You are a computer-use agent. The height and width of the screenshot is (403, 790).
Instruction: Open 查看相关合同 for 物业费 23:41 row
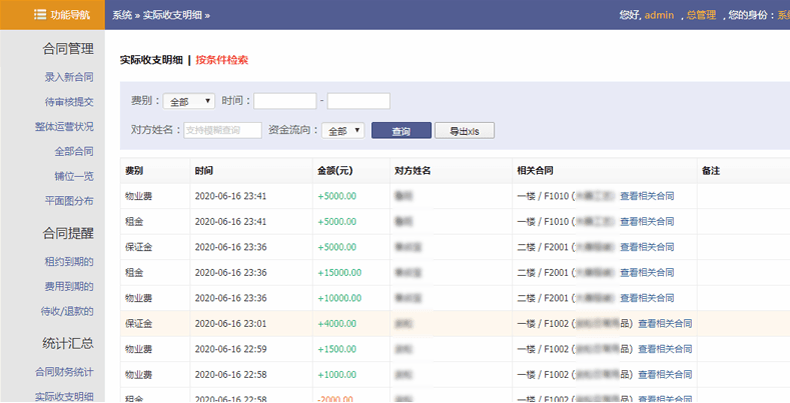coord(647,196)
